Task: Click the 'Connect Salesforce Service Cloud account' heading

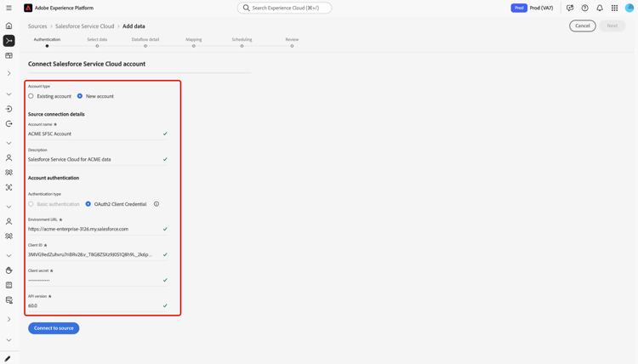Action: pos(87,64)
